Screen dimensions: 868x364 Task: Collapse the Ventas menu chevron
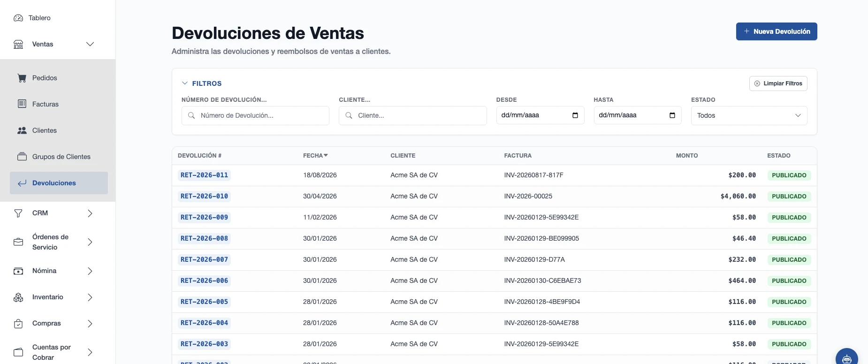90,44
